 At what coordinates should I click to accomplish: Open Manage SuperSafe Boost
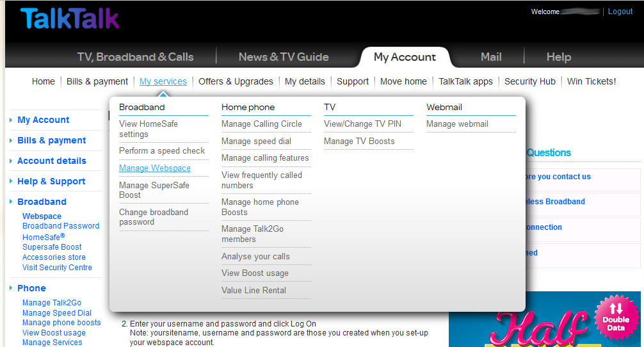click(x=154, y=190)
